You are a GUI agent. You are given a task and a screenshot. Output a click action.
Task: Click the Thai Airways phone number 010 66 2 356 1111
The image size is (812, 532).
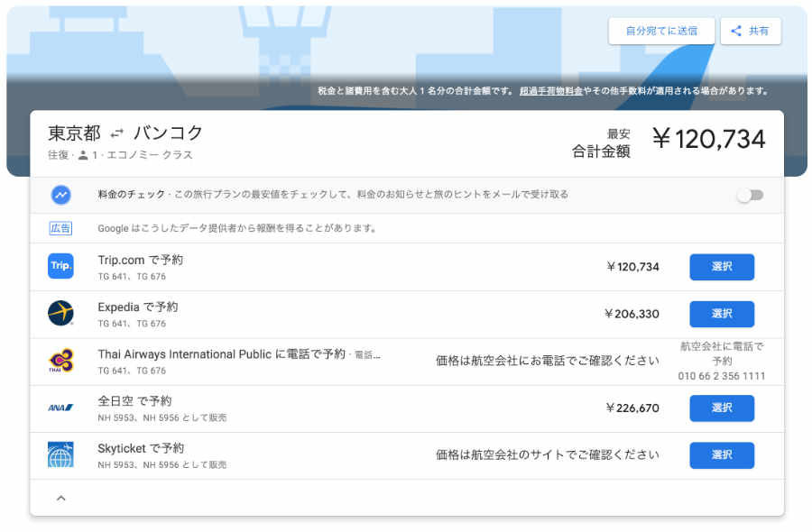click(722, 376)
